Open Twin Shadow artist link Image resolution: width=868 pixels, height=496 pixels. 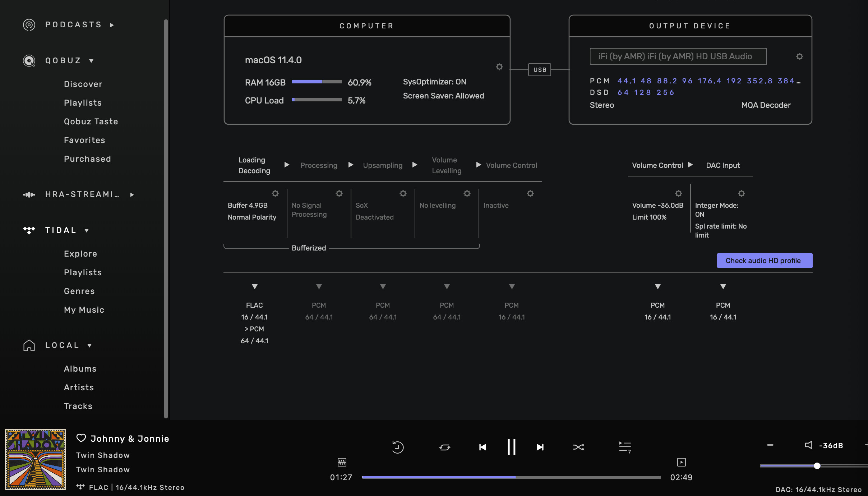[x=103, y=455]
